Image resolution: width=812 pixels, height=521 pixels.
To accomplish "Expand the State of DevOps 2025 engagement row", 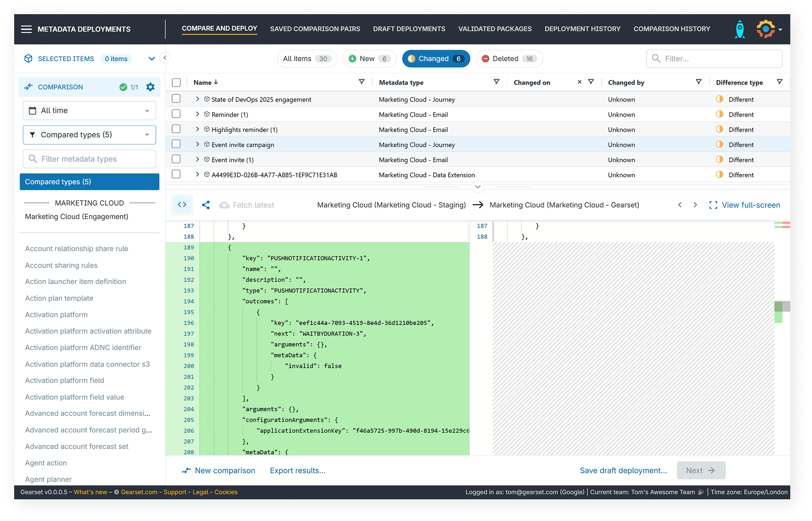I will click(x=197, y=99).
